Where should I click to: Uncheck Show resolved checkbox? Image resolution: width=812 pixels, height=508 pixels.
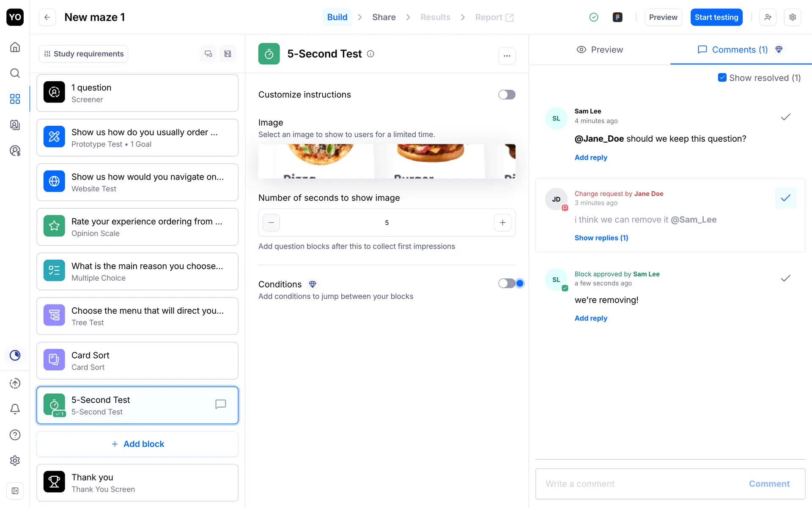(722, 77)
